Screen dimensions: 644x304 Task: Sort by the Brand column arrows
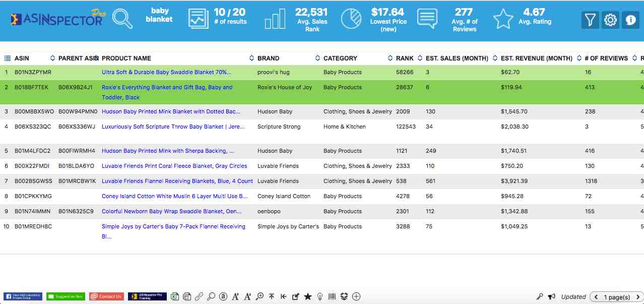click(x=317, y=58)
